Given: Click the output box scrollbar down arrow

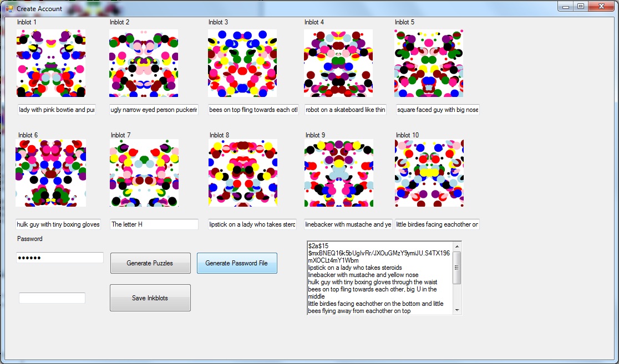Looking at the screenshot, I should pos(457,310).
